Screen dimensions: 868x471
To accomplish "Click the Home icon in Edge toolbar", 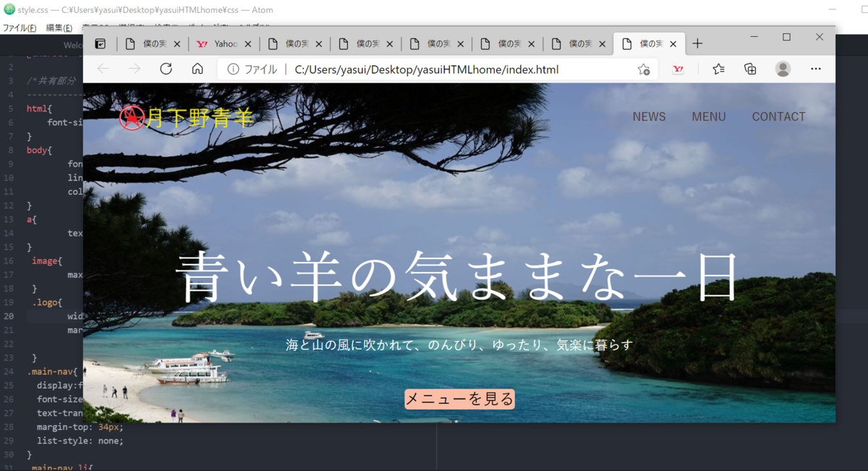I will pyautogui.click(x=197, y=69).
